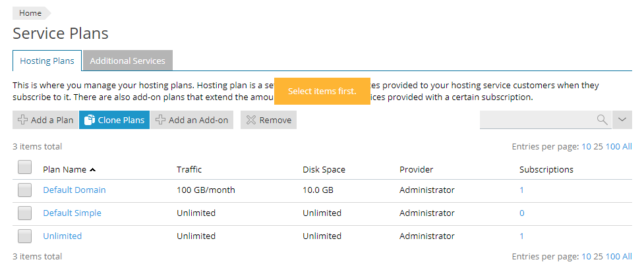644x266 pixels.
Task: Expand the search options dropdown arrow
Action: click(x=622, y=120)
